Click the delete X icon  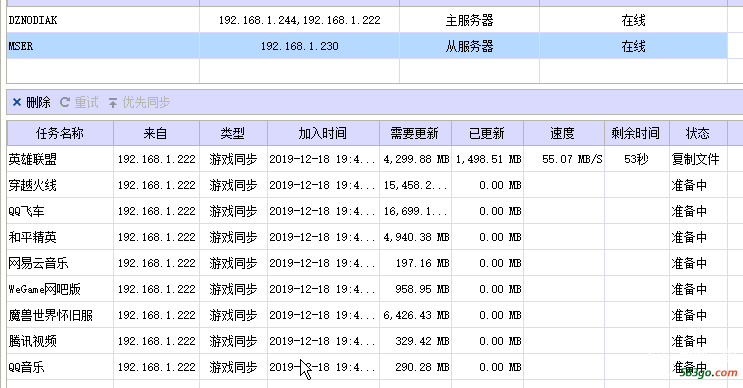(x=17, y=102)
